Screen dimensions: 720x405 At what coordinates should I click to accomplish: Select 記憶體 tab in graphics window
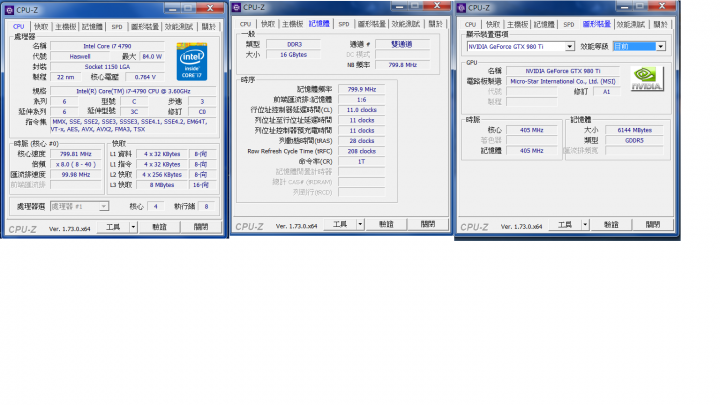(544, 24)
